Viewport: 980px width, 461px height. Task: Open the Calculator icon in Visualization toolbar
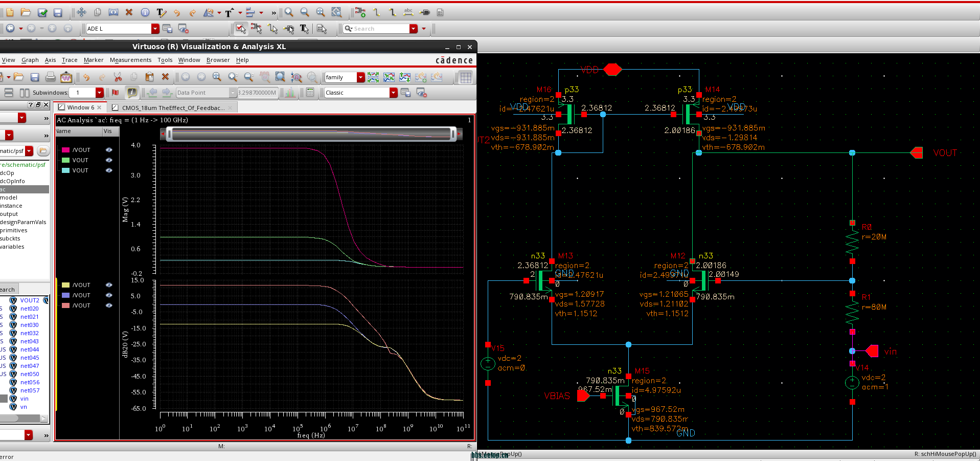310,93
